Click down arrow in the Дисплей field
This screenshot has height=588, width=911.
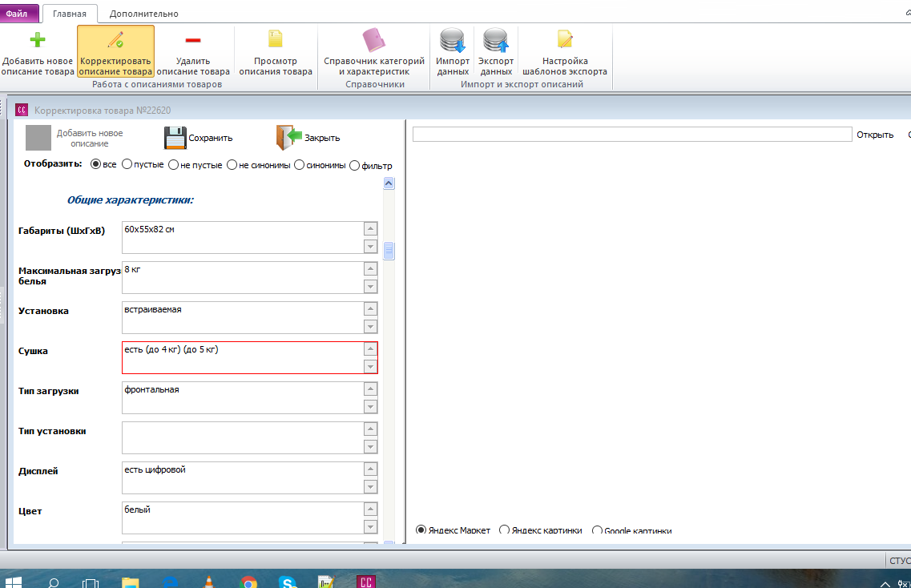click(x=370, y=487)
